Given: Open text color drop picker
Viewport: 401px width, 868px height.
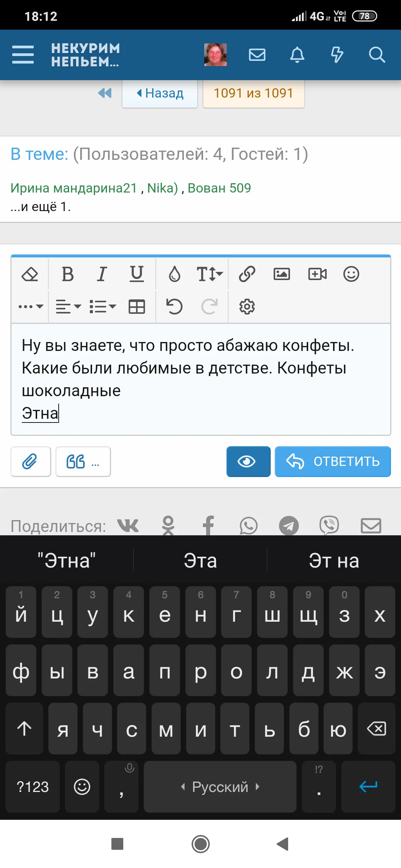Looking at the screenshot, I should (175, 274).
